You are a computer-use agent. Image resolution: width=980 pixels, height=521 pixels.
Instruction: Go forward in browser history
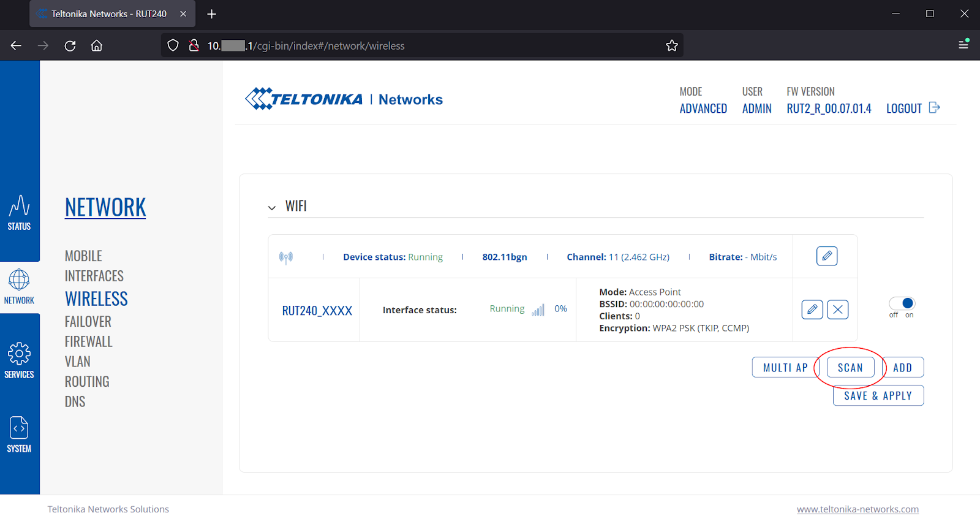tap(43, 45)
